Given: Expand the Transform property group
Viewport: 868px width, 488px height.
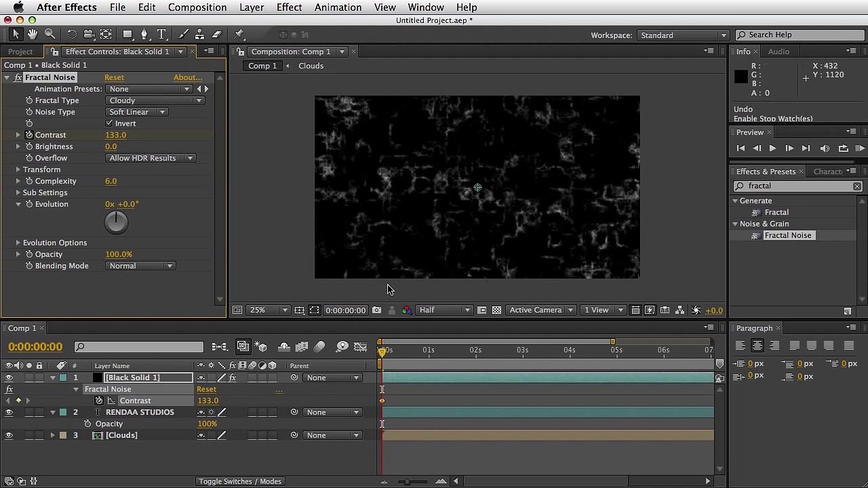Looking at the screenshot, I should [18, 169].
